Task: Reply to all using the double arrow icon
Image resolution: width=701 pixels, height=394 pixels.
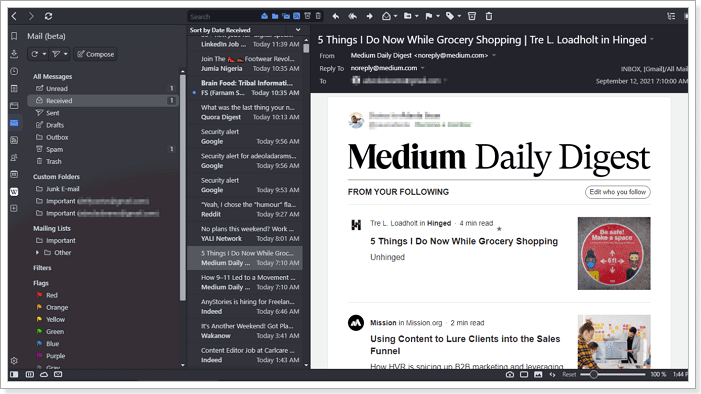Action: point(352,16)
